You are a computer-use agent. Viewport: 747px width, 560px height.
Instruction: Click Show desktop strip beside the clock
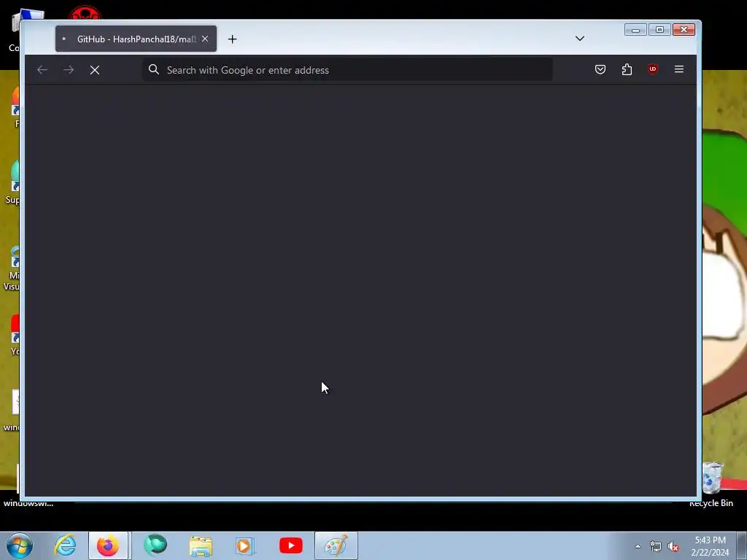coord(742,545)
